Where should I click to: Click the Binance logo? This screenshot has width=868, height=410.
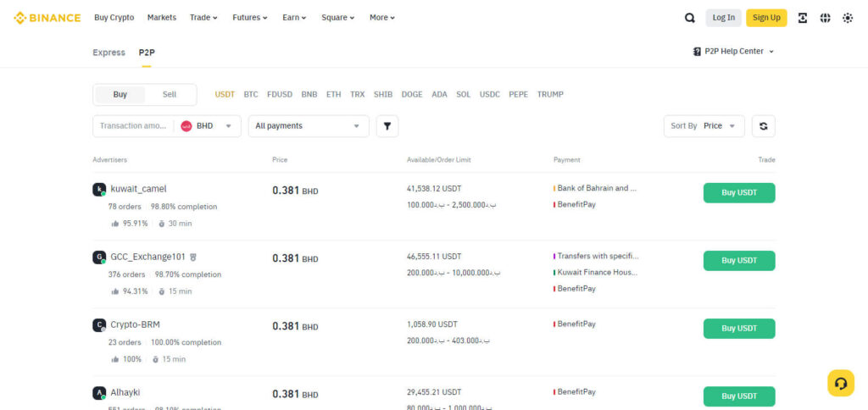pos(47,18)
